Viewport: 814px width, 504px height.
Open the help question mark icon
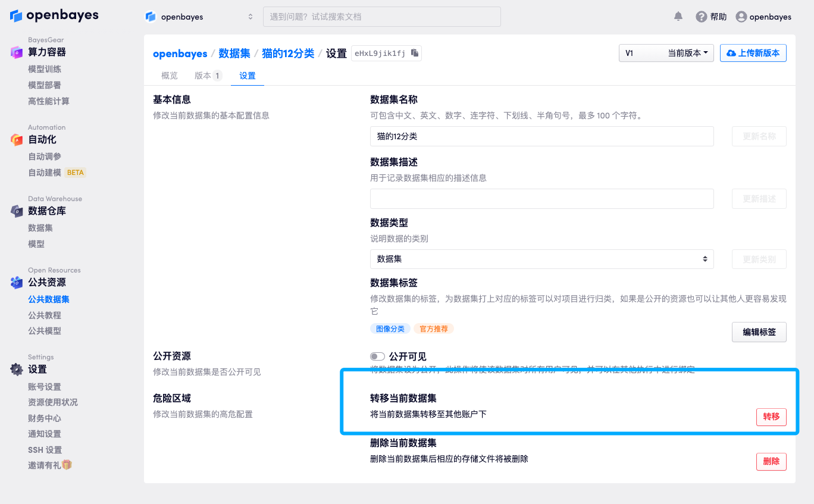pos(701,17)
